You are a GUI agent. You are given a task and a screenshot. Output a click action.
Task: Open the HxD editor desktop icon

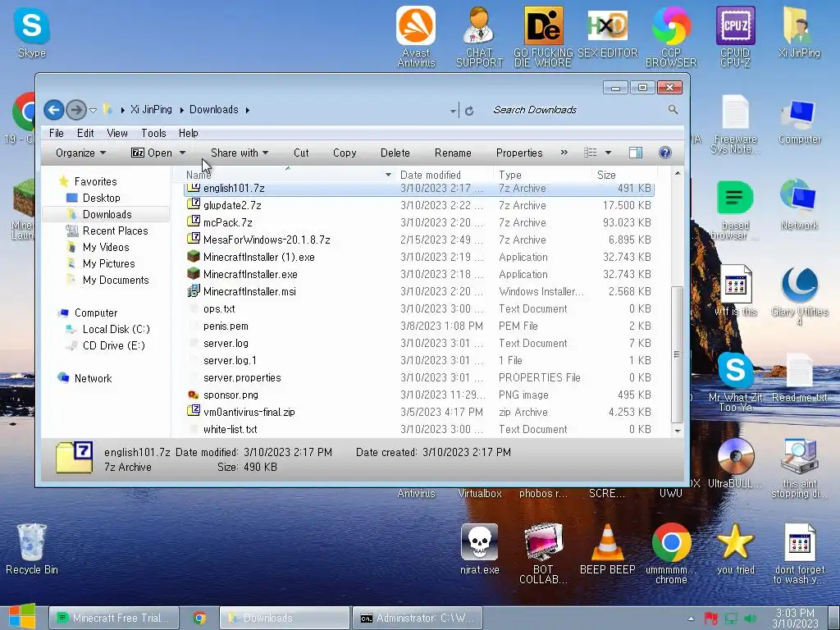(x=607, y=32)
